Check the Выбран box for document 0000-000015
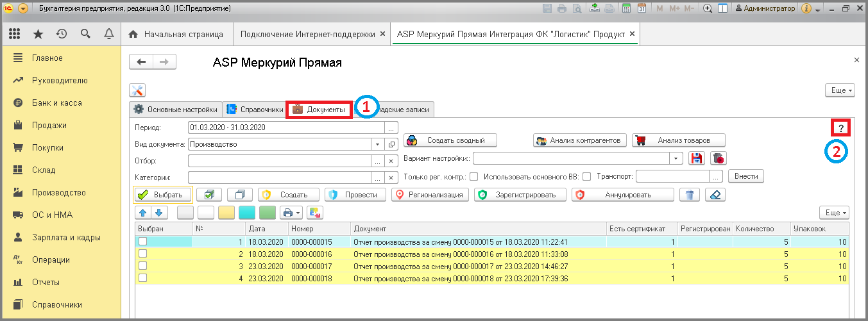 [143, 242]
